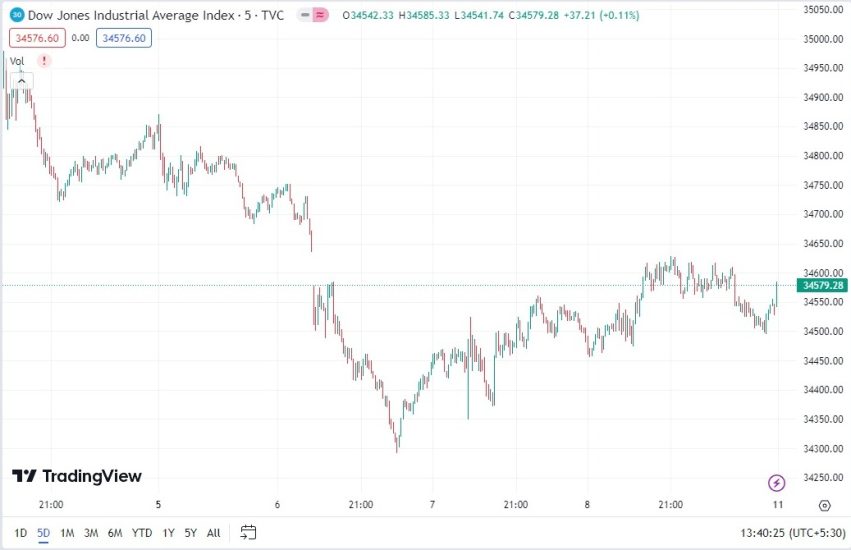Viewport: 851px width, 550px height.
Task: Collapse the indicator legend with chevron arrow
Action: (20, 81)
